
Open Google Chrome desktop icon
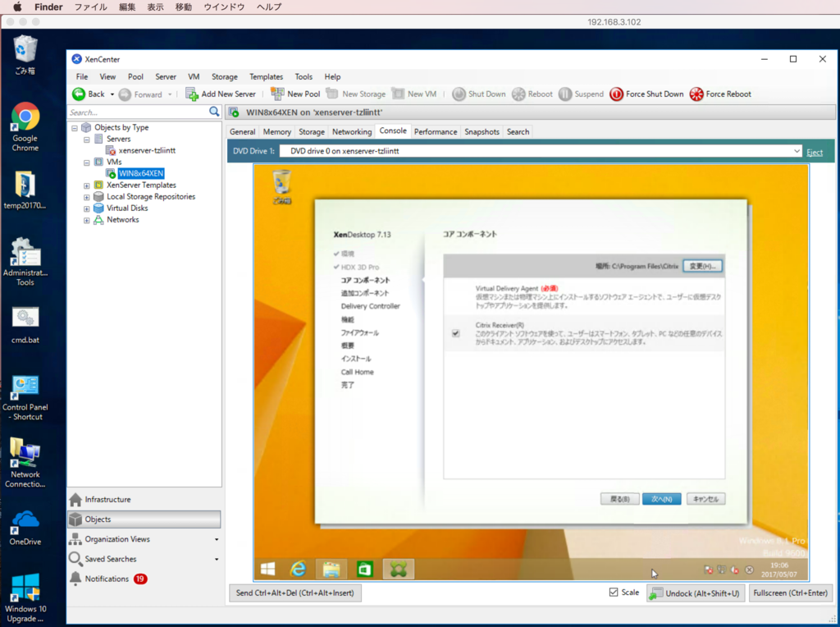pyautogui.click(x=25, y=127)
